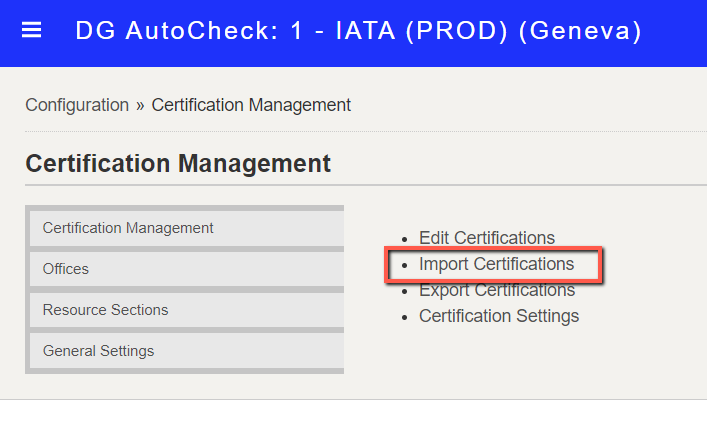
Task: Click the Configuration breadcrumb link
Action: [x=77, y=105]
